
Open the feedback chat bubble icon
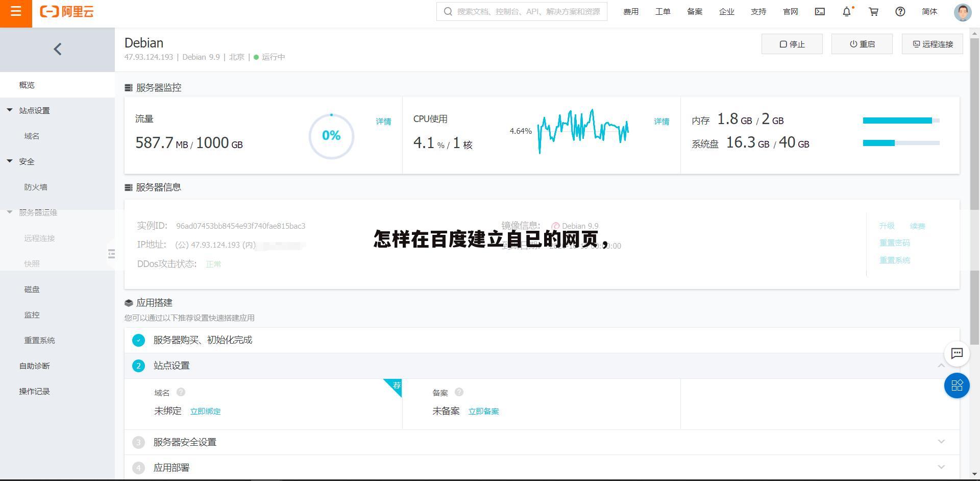[x=957, y=353]
